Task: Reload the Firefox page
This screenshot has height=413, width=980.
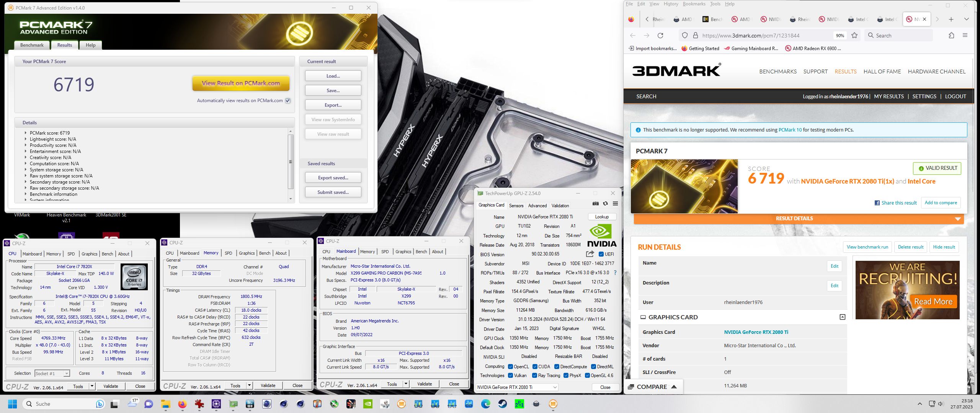Action: (660, 36)
